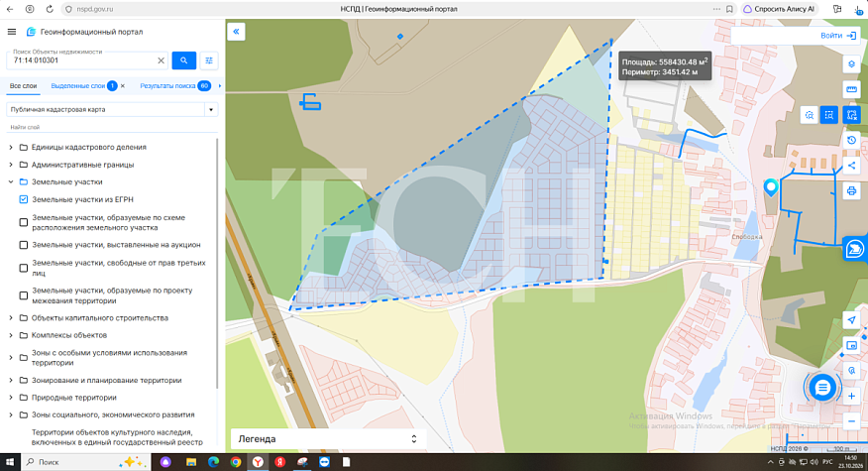Print the map
Viewport: 868px width, 471px height.
click(851, 191)
